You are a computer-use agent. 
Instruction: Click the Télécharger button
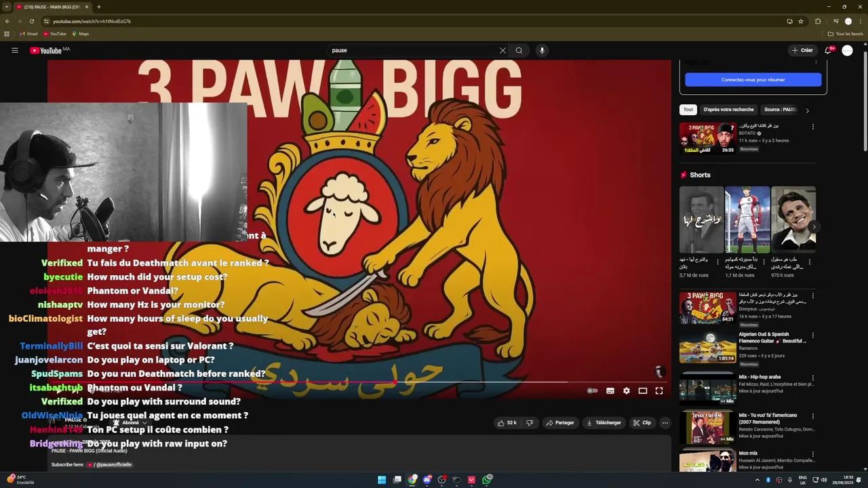point(604,423)
